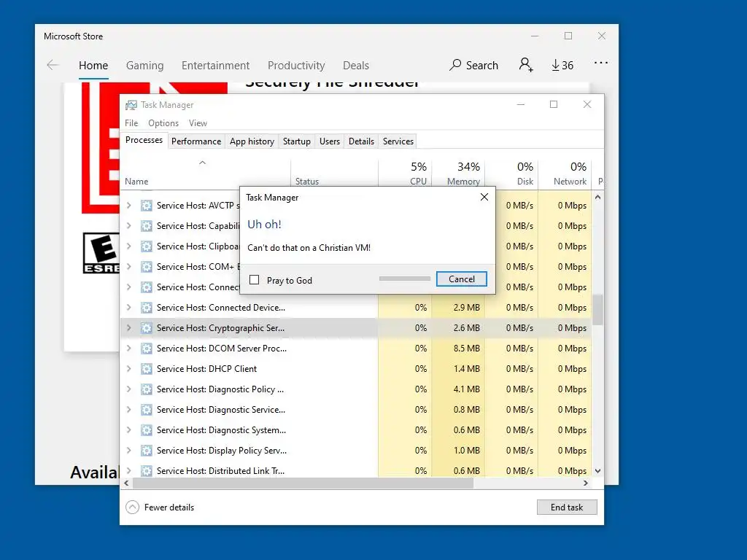Expand Service Host: Cryptographic Ser row
The image size is (747, 560).
click(x=128, y=328)
